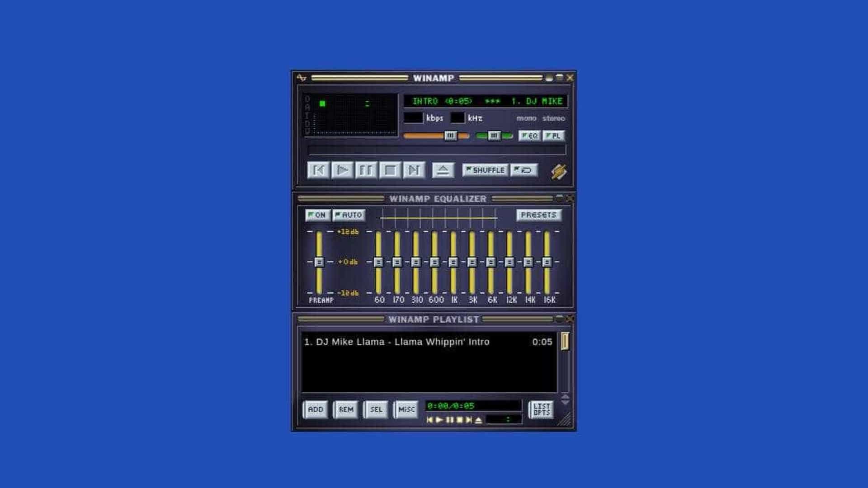Shade the equalizer window
The image size is (868, 488).
click(560, 198)
